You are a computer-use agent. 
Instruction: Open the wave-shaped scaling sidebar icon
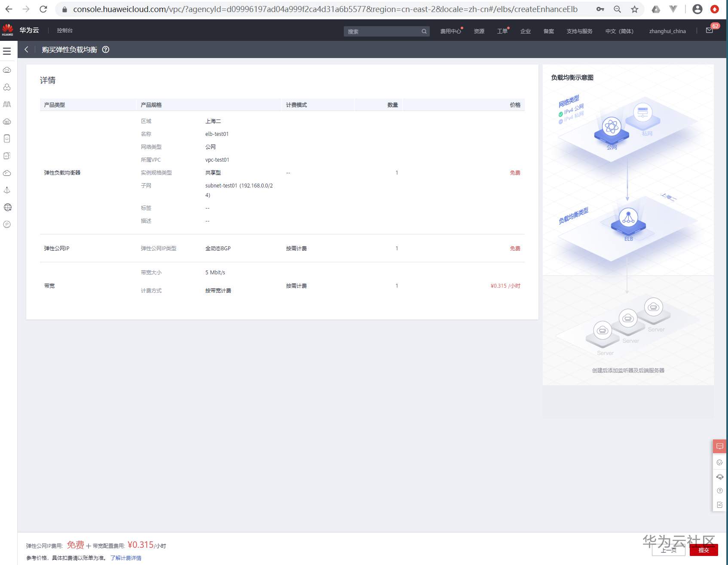click(x=7, y=104)
